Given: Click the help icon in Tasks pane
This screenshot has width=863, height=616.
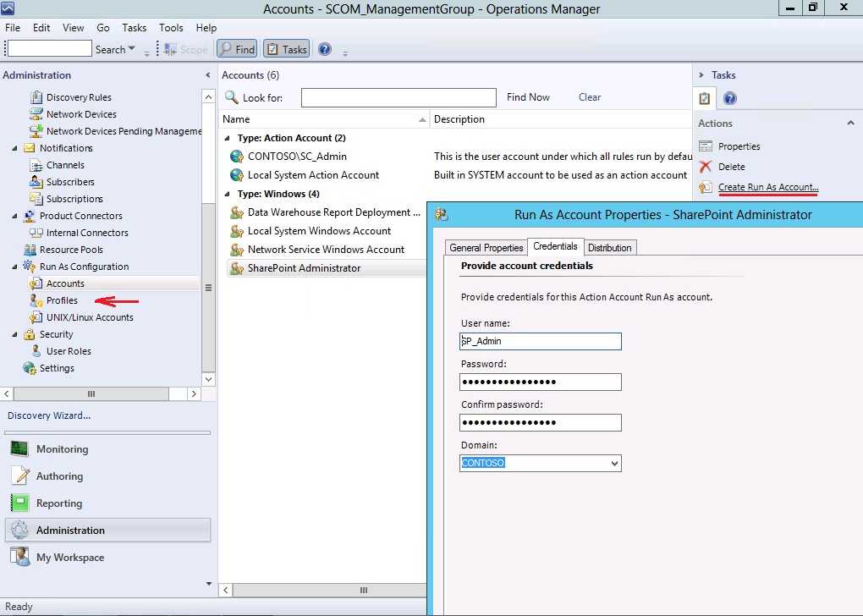Looking at the screenshot, I should click(730, 98).
